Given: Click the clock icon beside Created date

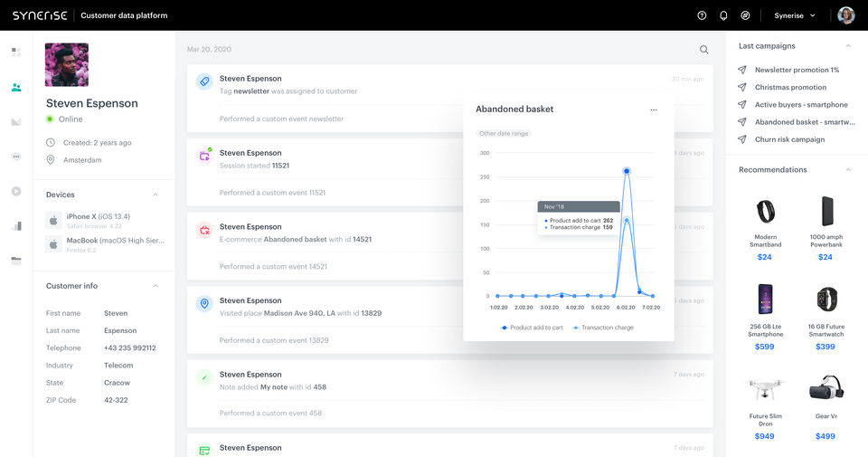Looking at the screenshot, I should click(x=51, y=142).
